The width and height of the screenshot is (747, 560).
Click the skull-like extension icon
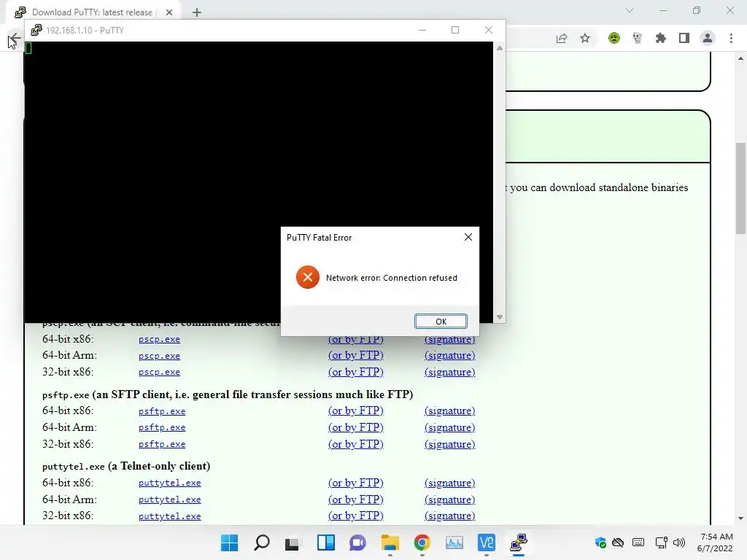[x=637, y=38]
